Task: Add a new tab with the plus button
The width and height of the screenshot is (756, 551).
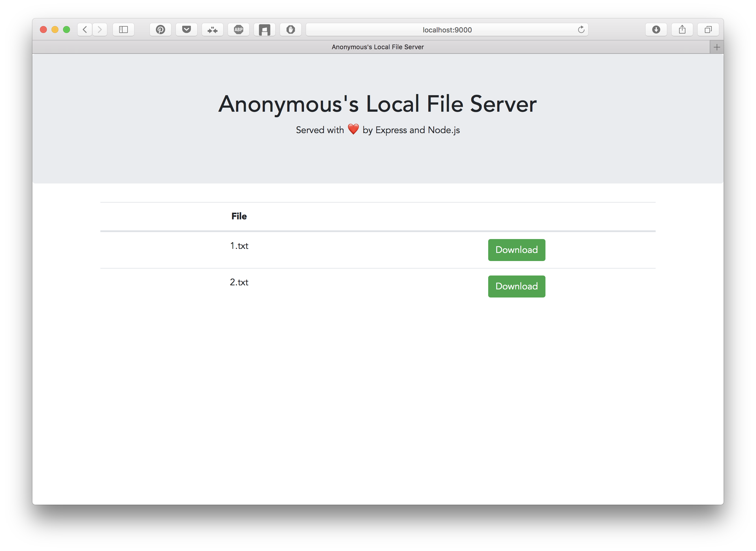Action: (x=717, y=47)
